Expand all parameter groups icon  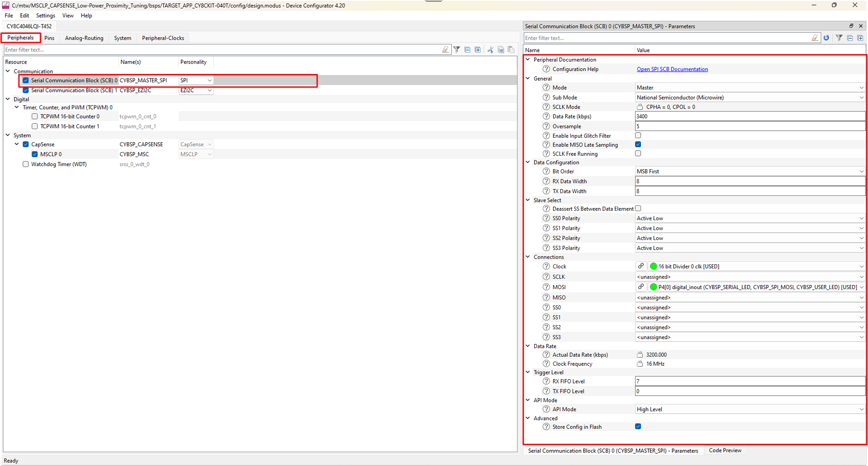pos(860,38)
